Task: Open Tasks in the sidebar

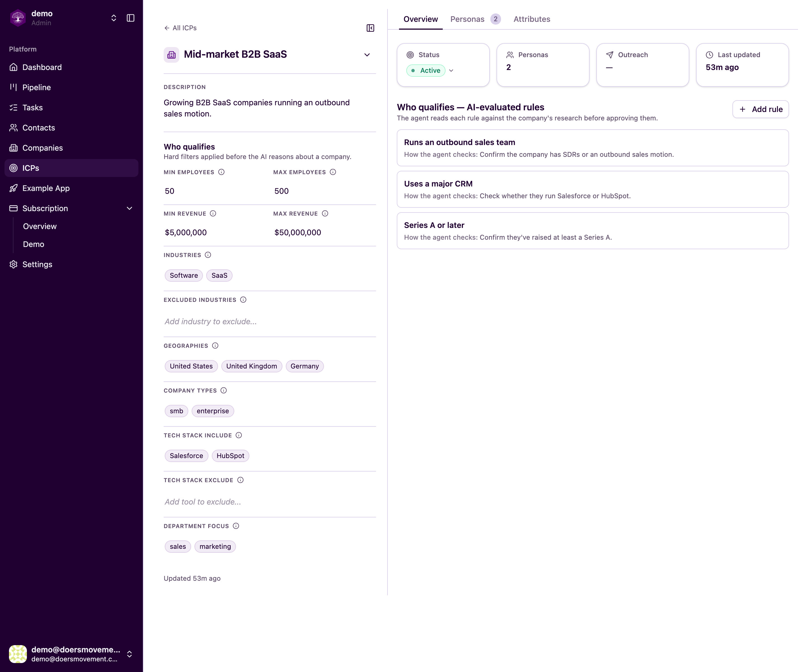Action: (71, 108)
